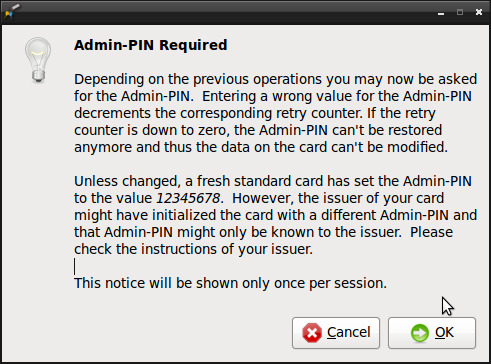
Task: Dismiss the dialog with Cancel
Action: point(336,333)
